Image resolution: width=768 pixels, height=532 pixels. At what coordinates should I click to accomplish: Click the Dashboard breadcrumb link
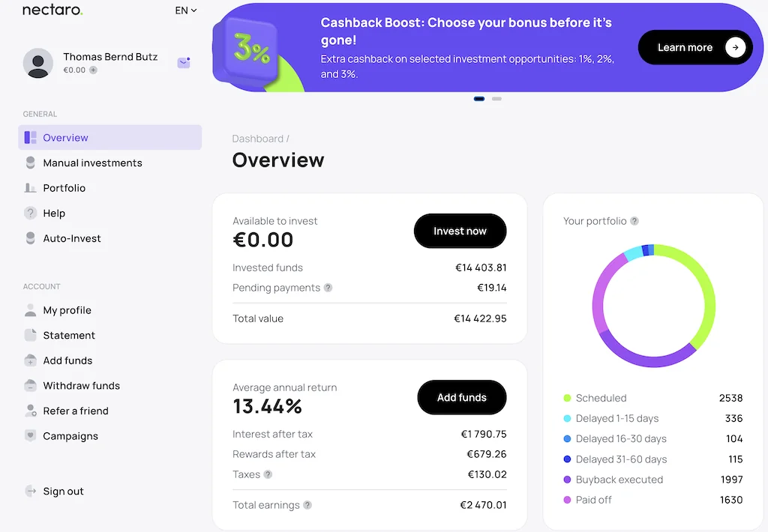(x=257, y=139)
